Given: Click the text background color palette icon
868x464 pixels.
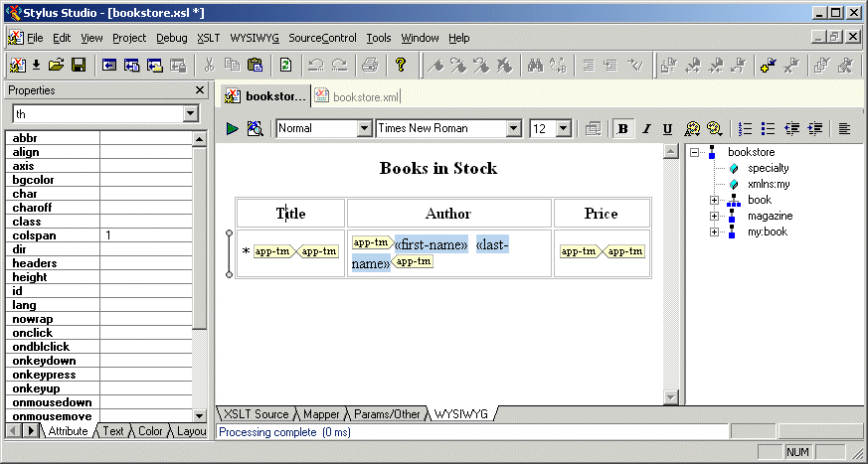Looking at the screenshot, I should (x=714, y=128).
